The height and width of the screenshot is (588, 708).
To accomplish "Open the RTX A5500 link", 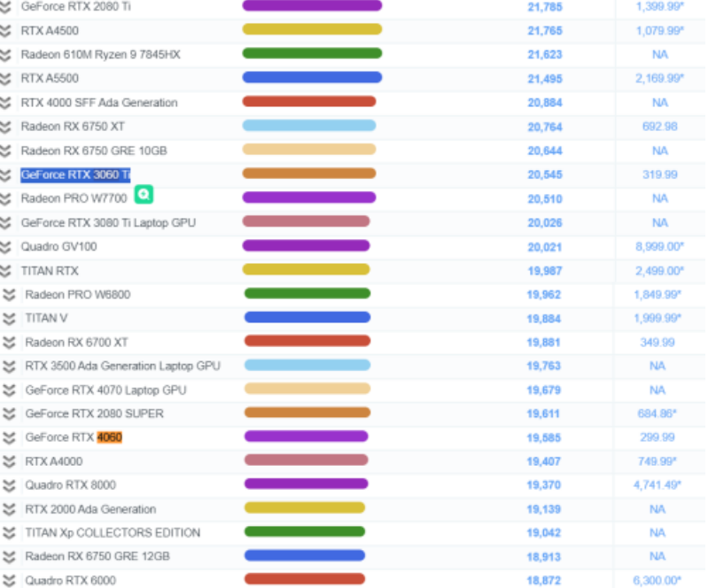I will (x=50, y=79).
